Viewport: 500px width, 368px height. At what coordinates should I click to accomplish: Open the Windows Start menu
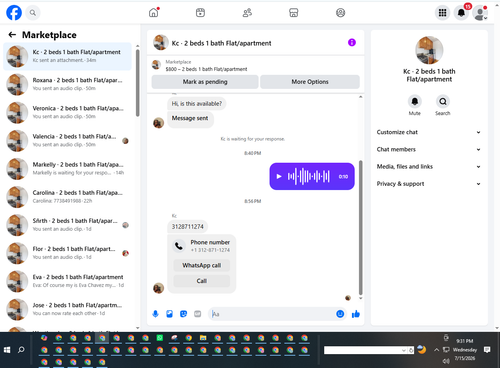[x=7, y=350]
